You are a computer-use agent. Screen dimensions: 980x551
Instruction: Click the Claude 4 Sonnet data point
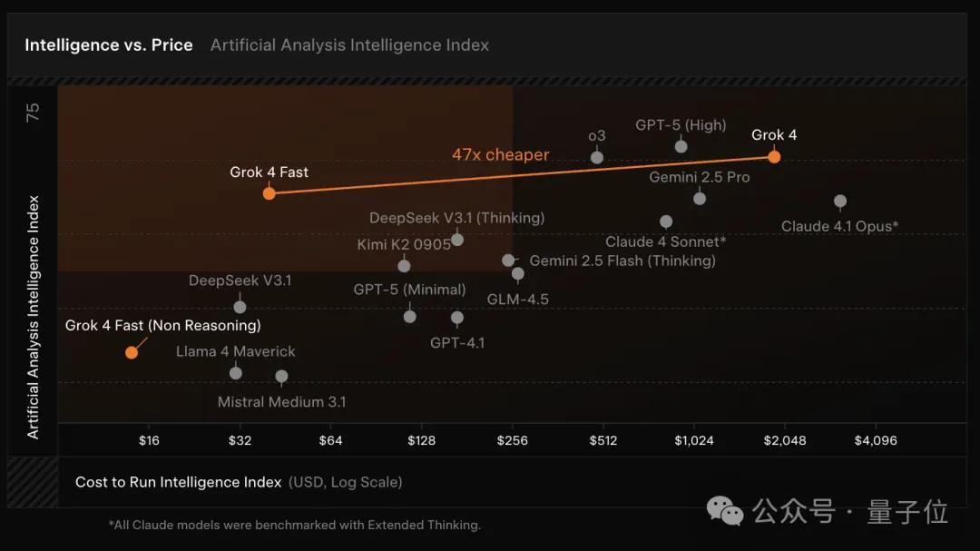[666, 221]
